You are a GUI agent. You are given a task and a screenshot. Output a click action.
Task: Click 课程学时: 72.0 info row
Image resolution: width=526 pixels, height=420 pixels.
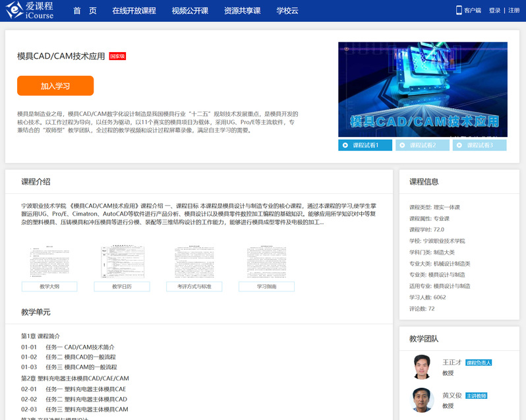tap(426, 230)
